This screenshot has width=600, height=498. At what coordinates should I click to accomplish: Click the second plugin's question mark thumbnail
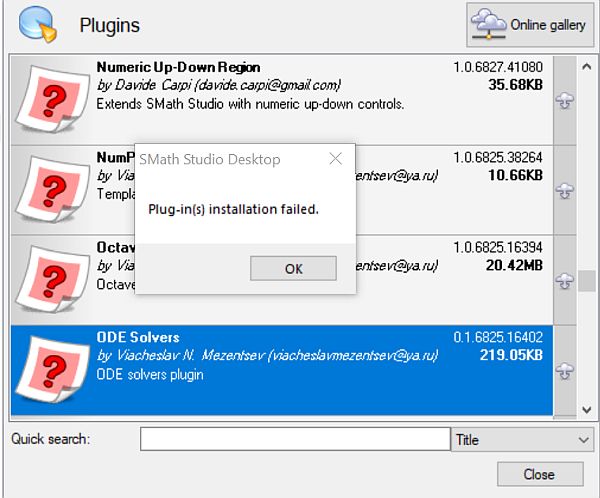51,190
